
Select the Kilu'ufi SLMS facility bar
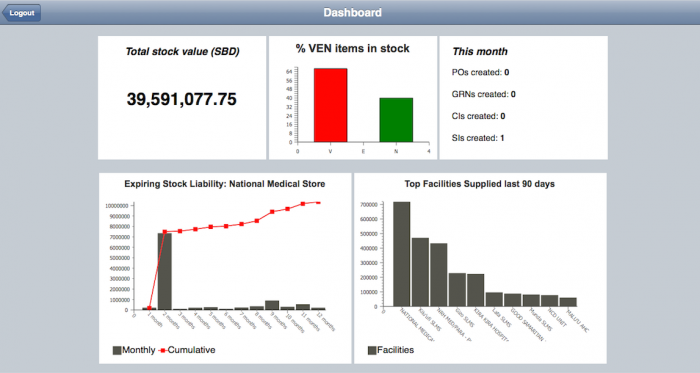(x=420, y=272)
